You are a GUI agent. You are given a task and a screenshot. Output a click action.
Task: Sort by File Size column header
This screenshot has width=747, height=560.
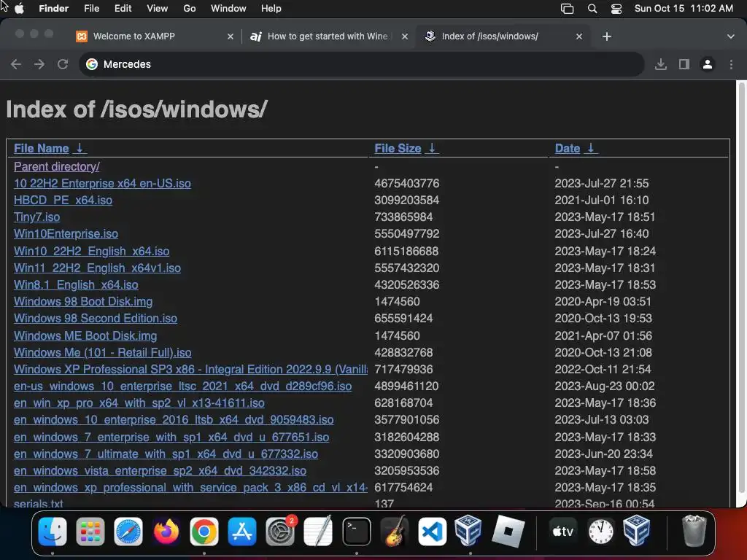(398, 149)
